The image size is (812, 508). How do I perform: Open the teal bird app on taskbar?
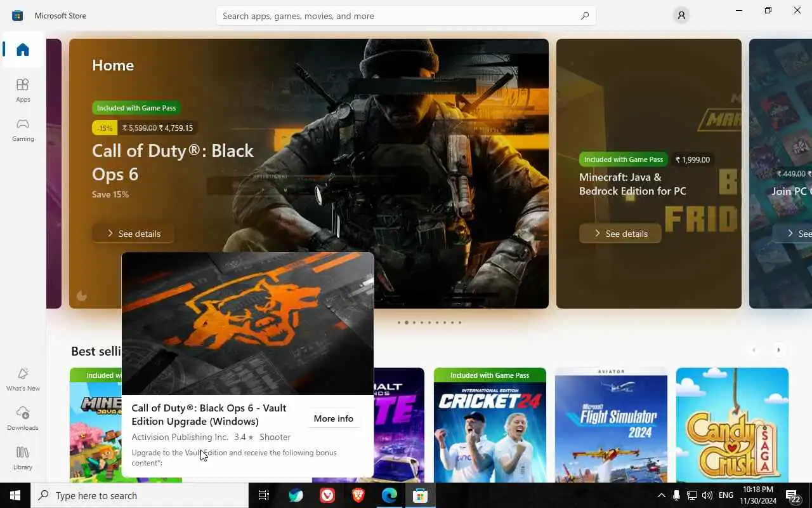(x=296, y=495)
